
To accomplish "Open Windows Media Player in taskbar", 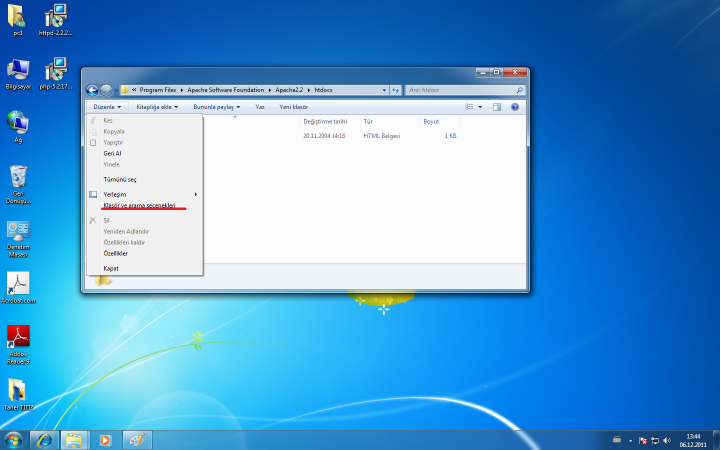I will click(x=105, y=439).
